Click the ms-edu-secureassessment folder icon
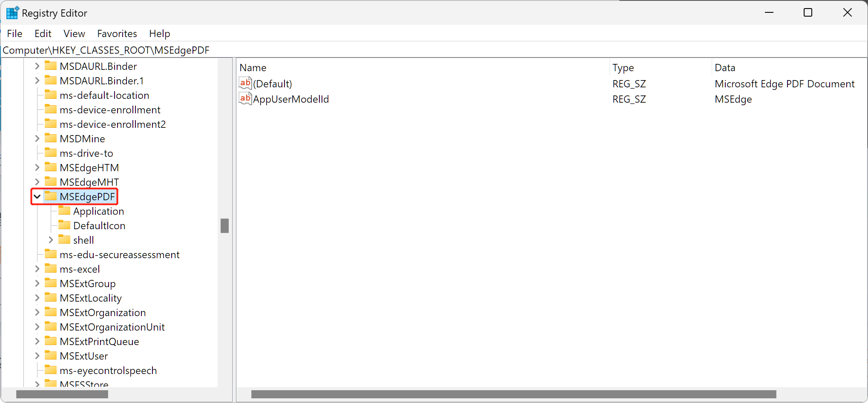Screen dimensions: 868x403 tap(51, 254)
